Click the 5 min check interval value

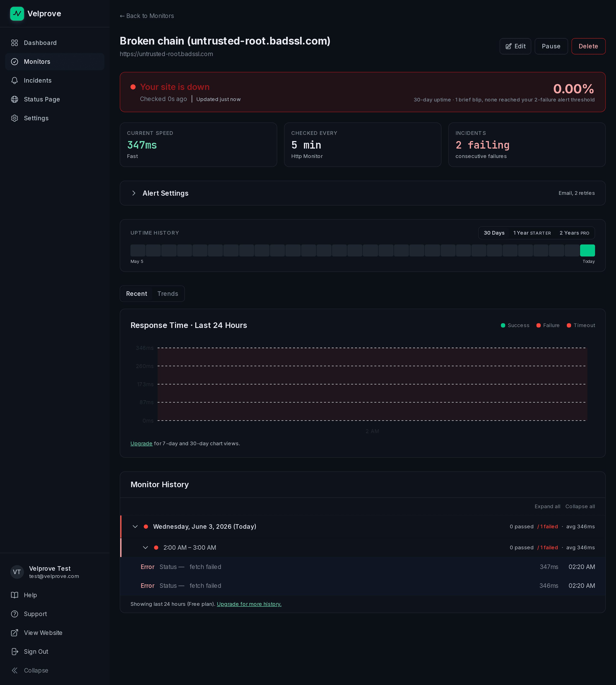[x=306, y=145]
